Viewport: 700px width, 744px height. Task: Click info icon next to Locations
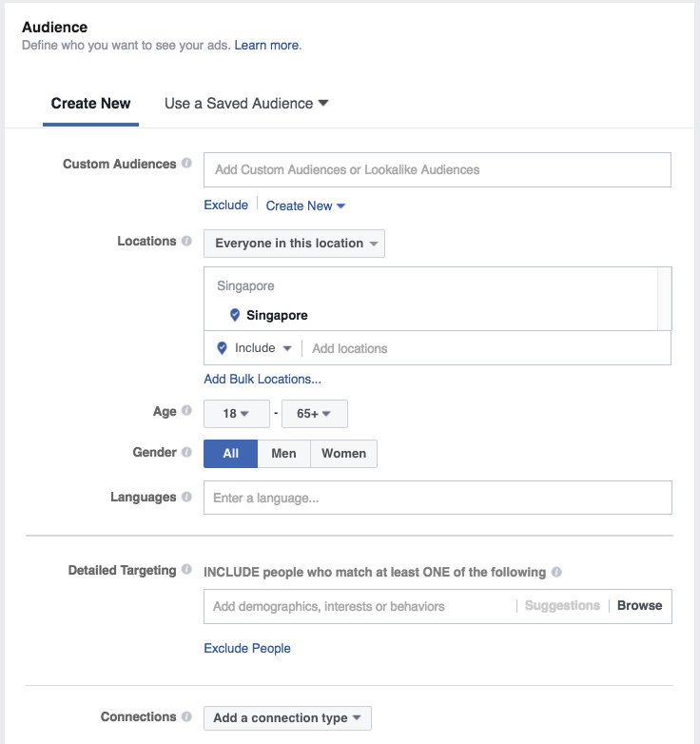tap(186, 242)
